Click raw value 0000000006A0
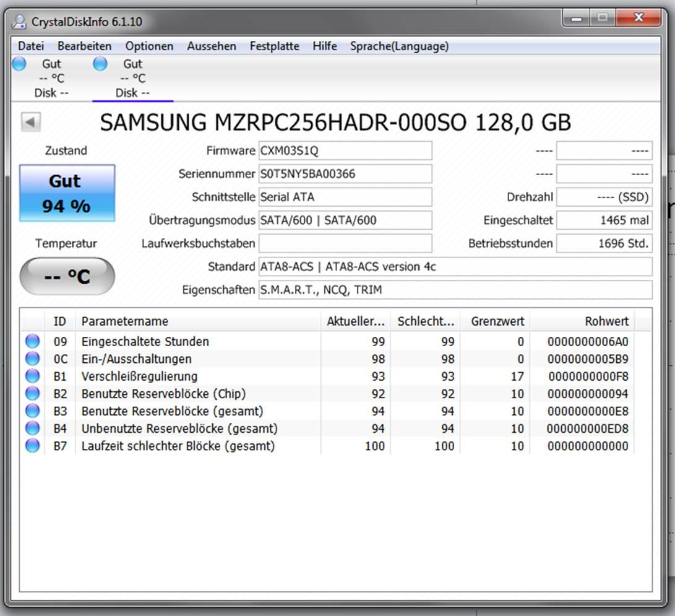Screen dimensions: 675x616 (588, 342)
